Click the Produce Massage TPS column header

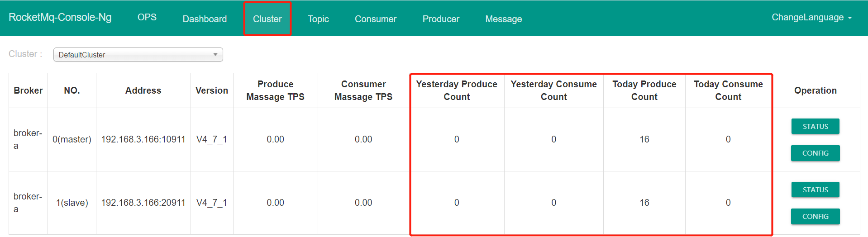click(275, 90)
